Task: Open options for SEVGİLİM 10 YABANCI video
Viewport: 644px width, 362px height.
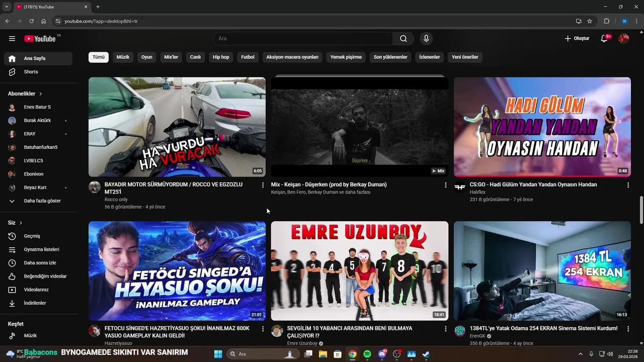Action: pos(445,329)
